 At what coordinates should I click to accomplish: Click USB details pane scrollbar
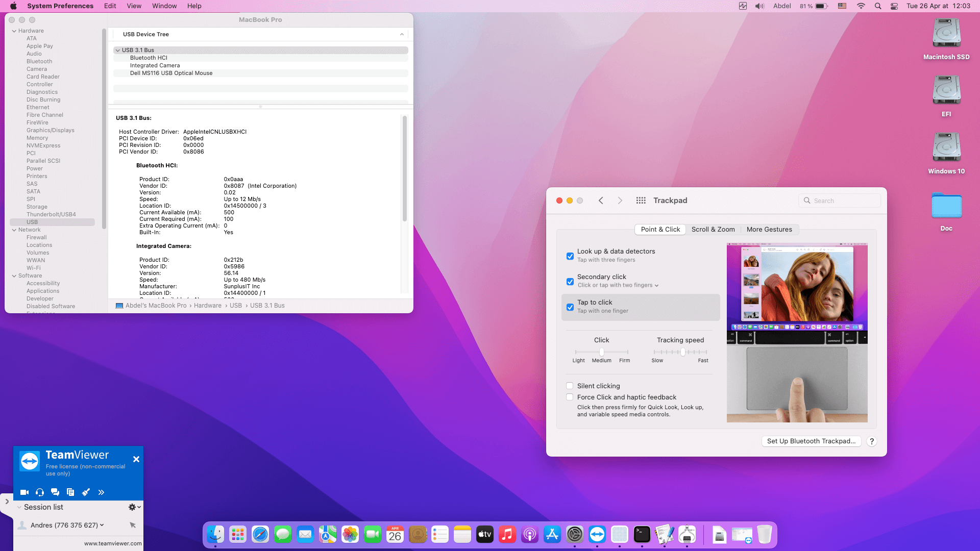[x=405, y=168]
